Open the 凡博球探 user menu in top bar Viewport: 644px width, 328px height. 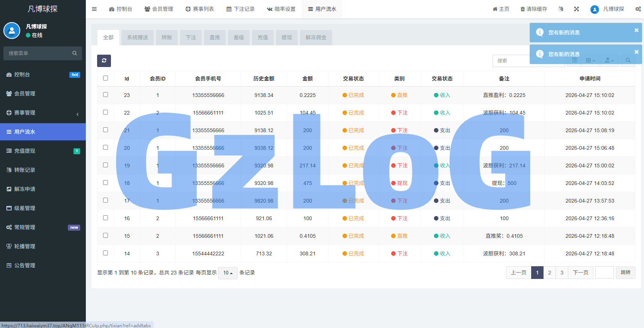(x=607, y=9)
